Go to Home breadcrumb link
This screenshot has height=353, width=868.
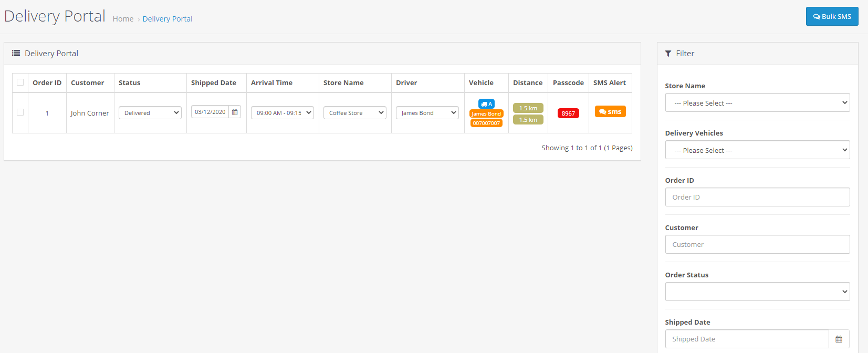click(x=123, y=19)
